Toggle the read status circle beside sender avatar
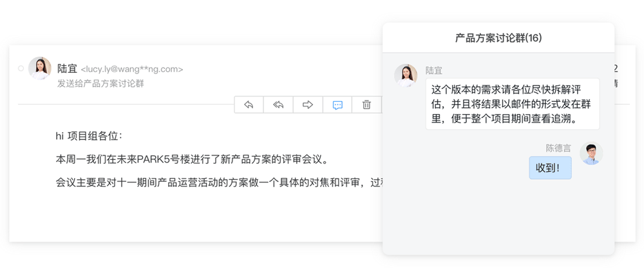 click(x=21, y=68)
